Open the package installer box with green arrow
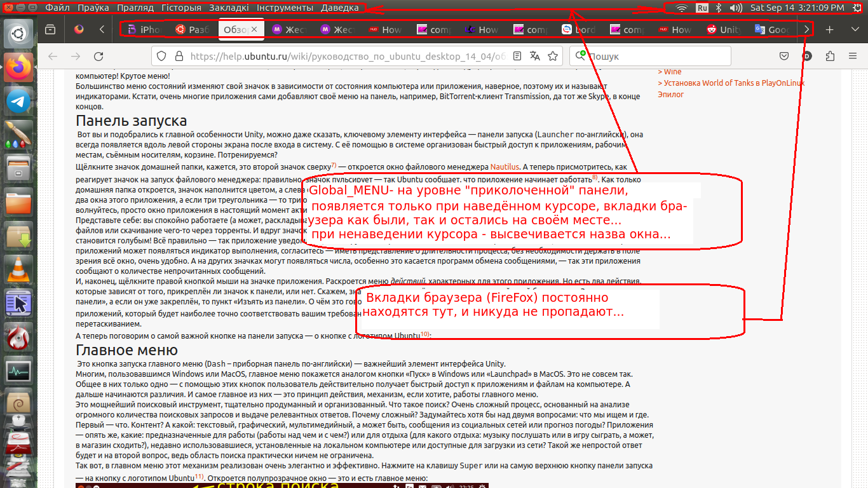 pos(19,236)
